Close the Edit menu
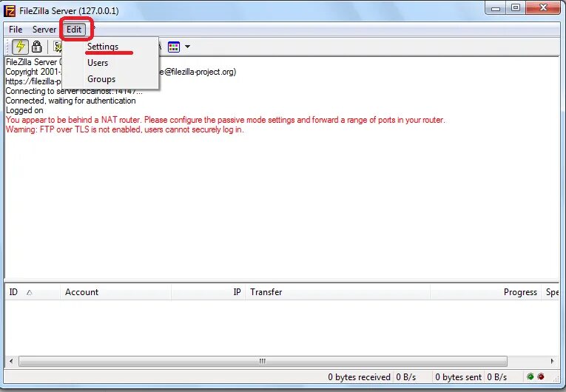Image resolution: width=566 pixels, height=392 pixels. (x=74, y=30)
